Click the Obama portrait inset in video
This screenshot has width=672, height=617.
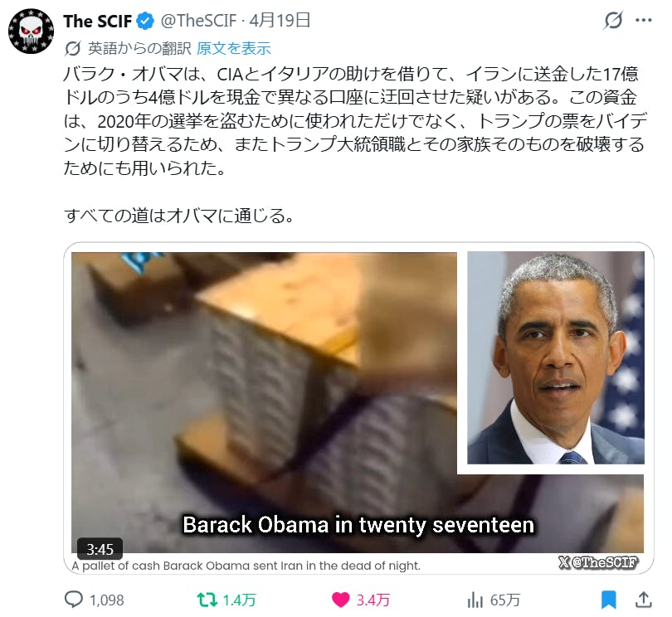tap(555, 357)
